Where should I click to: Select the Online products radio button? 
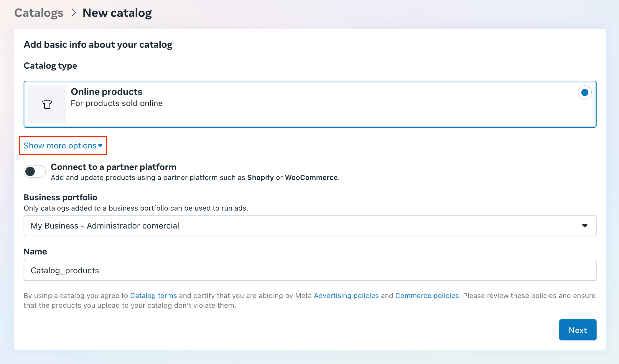[585, 93]
